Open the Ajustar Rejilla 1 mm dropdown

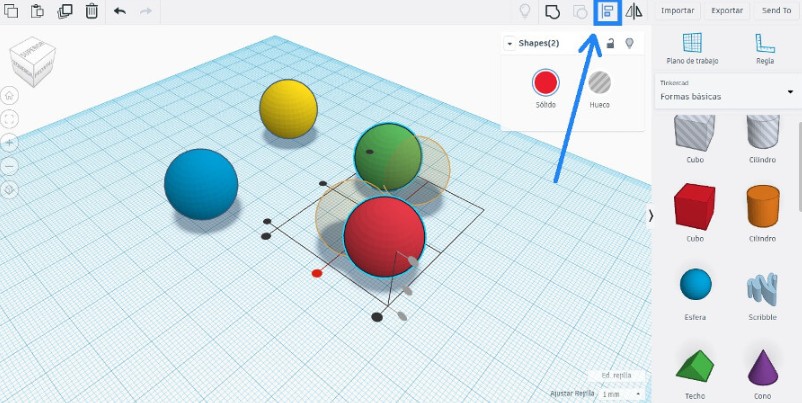(622, 394)
